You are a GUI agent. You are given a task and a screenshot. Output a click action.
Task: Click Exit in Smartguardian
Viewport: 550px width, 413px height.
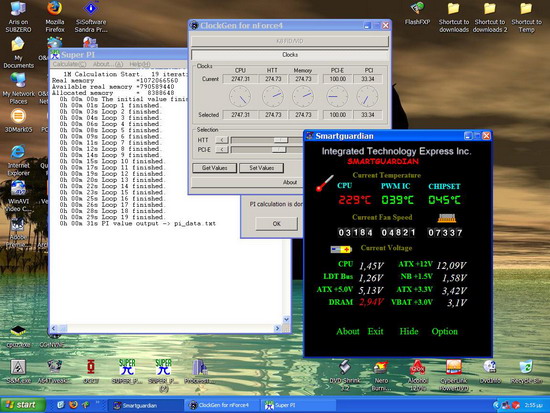pos(375,331)
